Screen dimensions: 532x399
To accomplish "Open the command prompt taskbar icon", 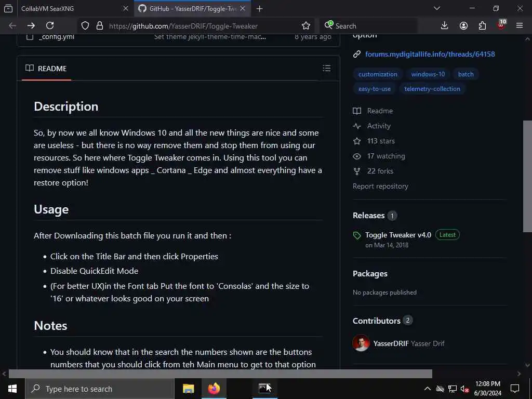I will click(x=264, y=389).
